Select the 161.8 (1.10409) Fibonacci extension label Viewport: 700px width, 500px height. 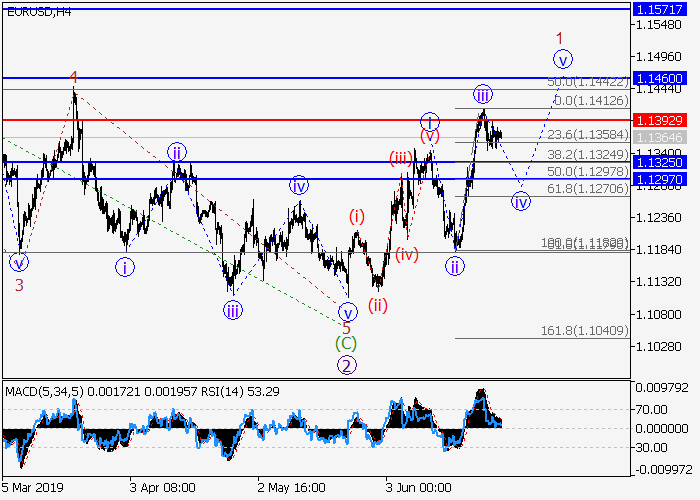coord(585,330)
